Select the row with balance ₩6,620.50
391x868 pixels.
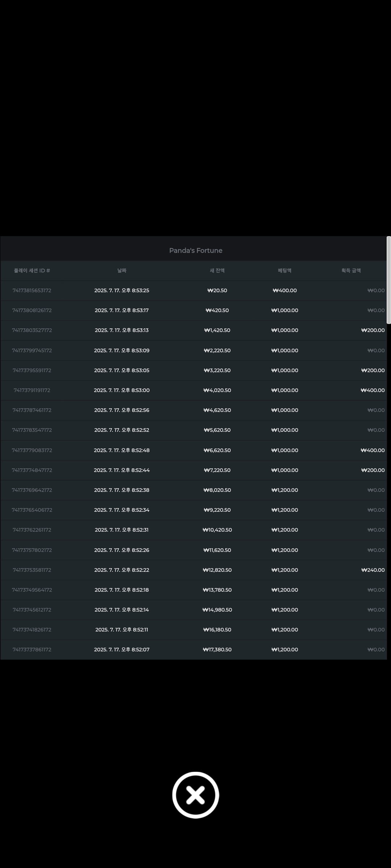point(194,450)
